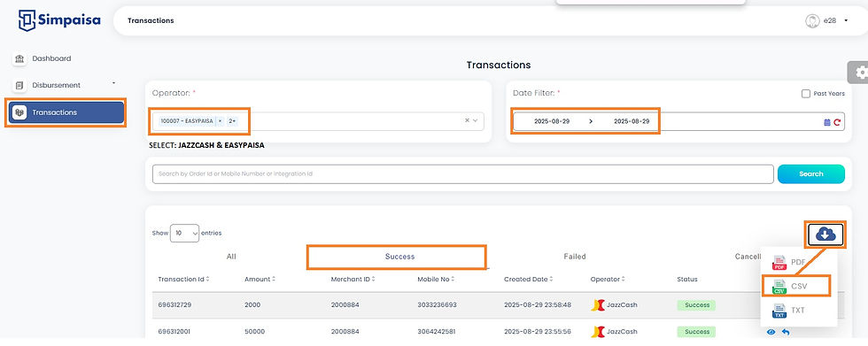
Task: Click reverse arrow icon for transaction 696312001
Action: click(785, 332)
